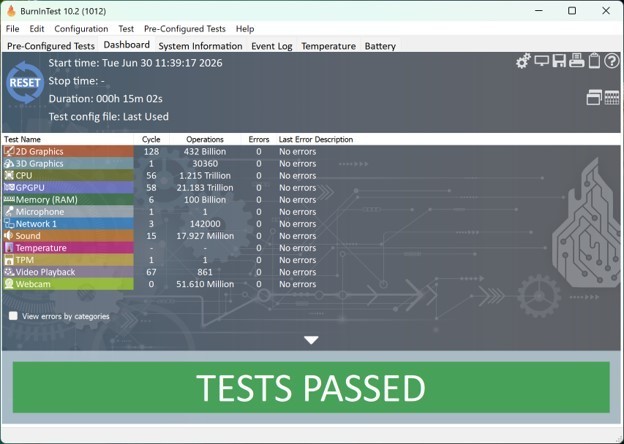Expand the panel with white down arrow

tap(311, 340)
